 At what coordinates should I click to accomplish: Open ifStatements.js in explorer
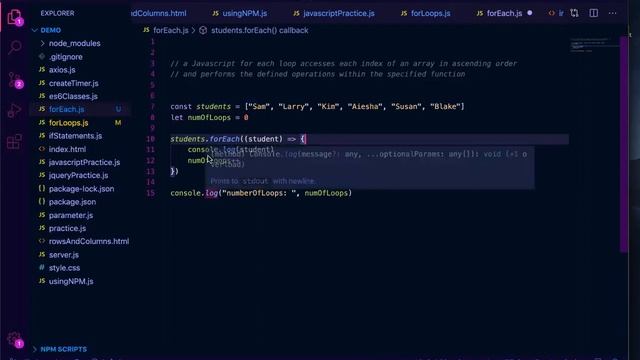pyautogui.click(x=75, y=136)
